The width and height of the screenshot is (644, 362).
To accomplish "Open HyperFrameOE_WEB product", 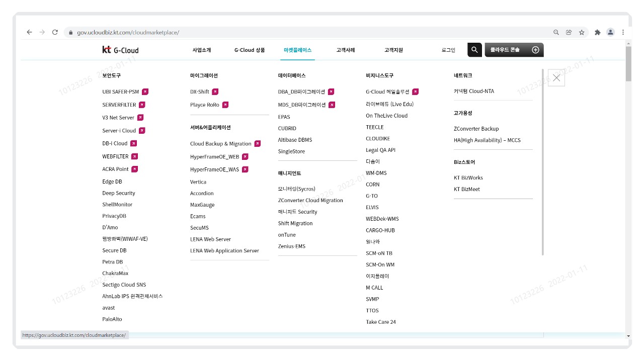I will click(215, 156).
